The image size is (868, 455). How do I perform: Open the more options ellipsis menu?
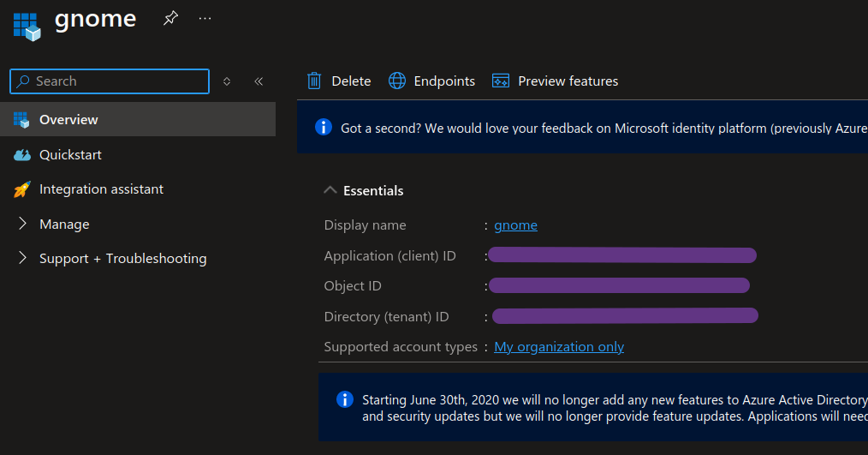pyautogui.click(x=205, y=19)
